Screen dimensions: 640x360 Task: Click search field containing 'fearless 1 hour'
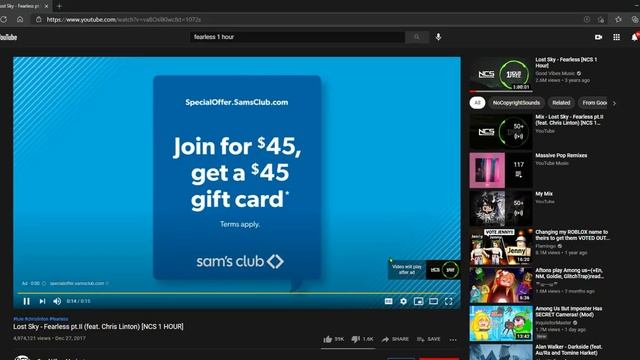click(x=298, y=37)
